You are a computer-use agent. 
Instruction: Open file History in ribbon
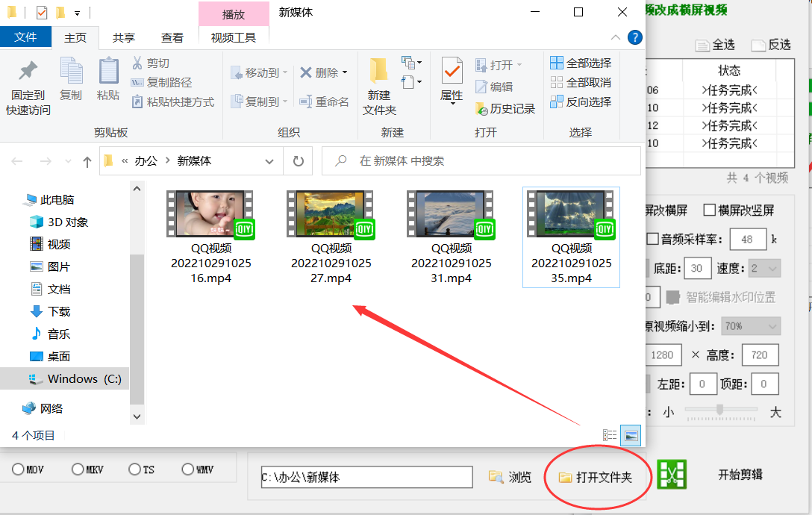tap(505, 108)
